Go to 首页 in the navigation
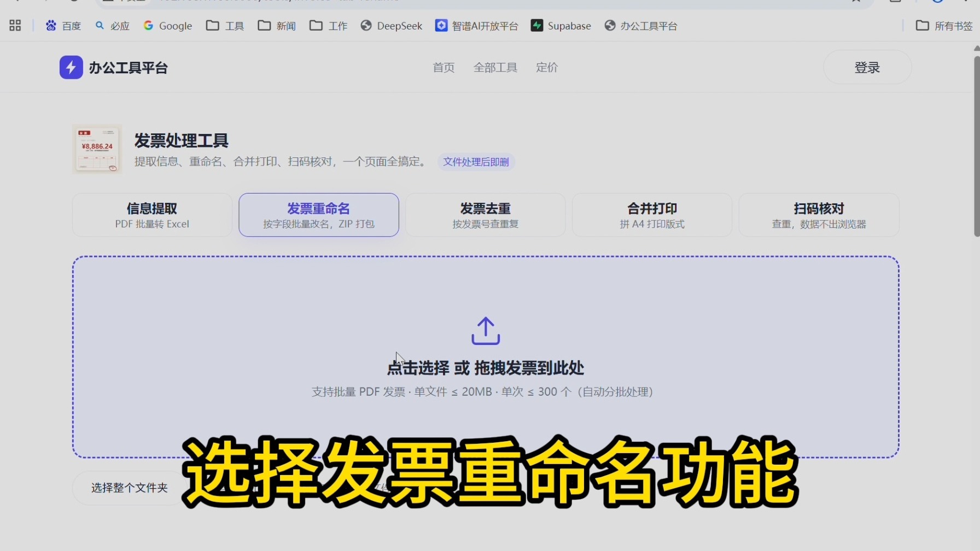The image size is (980, 551). tap(444, 67)
